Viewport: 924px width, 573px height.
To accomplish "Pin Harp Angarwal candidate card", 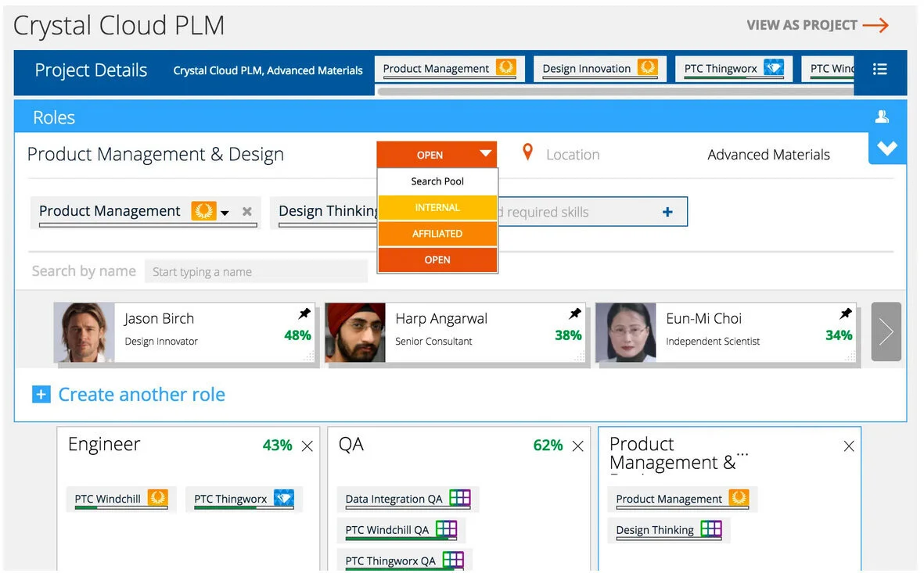I will [x=574, y=313].
